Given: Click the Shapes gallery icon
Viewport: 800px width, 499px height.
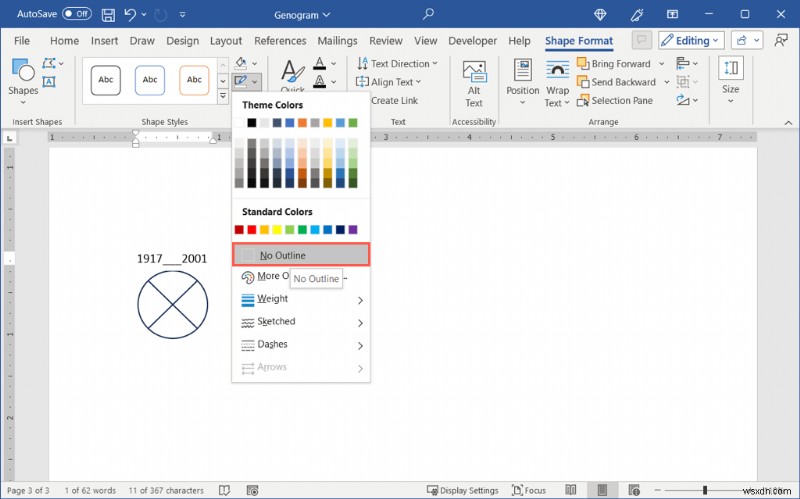Looking at the screenshot, I should point(23,71).
